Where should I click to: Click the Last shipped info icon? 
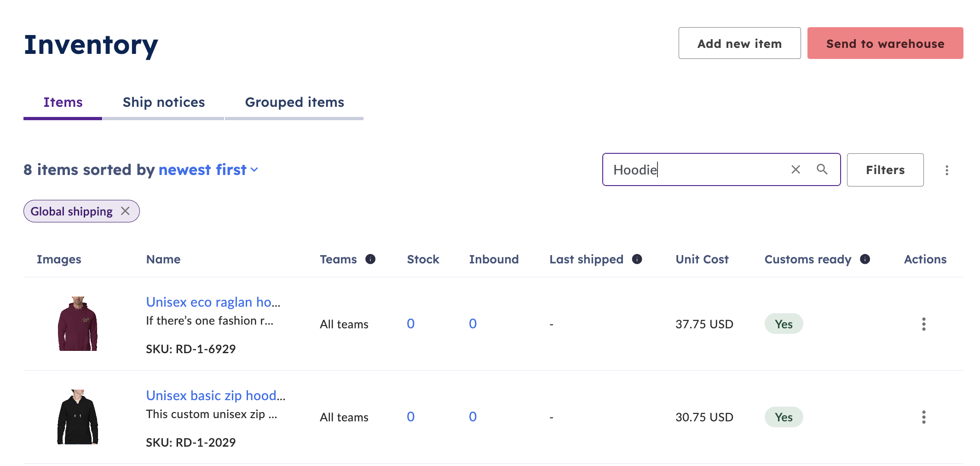pyautogui.click(x=637, y=259)
